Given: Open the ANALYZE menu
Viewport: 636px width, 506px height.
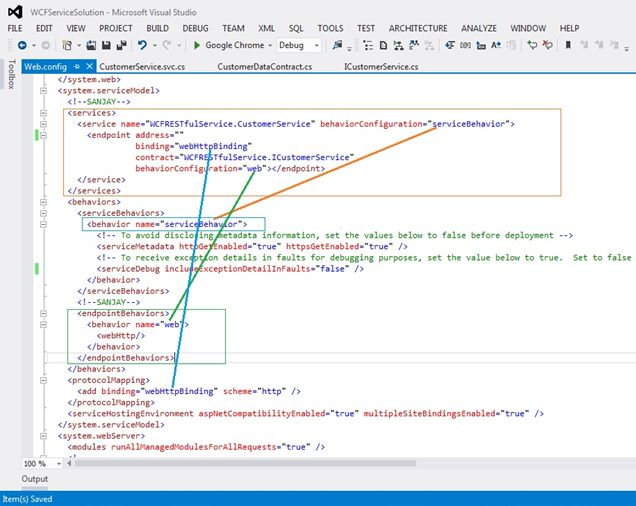Looking at the screenshot, I should [x=479, y=28].
